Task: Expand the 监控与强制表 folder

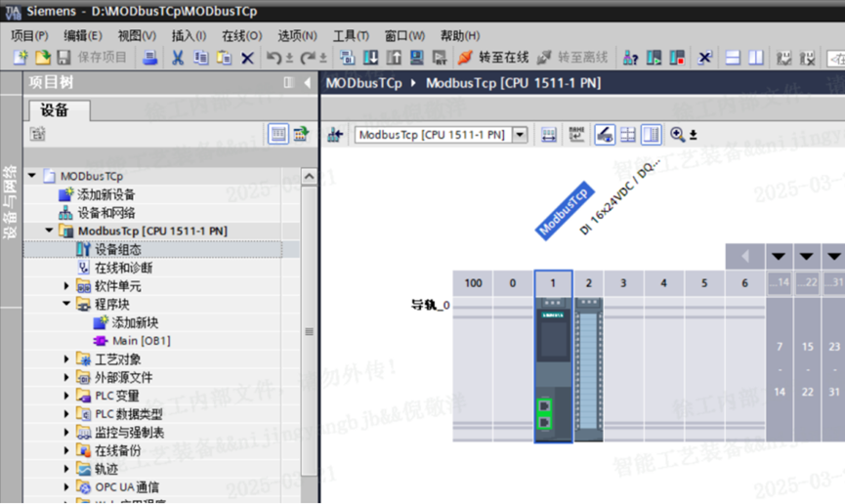Action: pyautogui.click(x=66, y=433)
